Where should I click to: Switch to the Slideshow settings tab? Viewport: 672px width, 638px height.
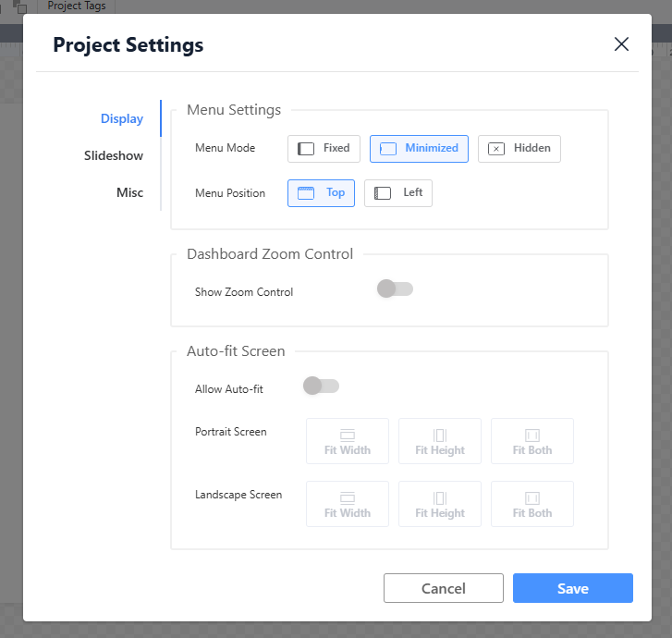(114, 156)
